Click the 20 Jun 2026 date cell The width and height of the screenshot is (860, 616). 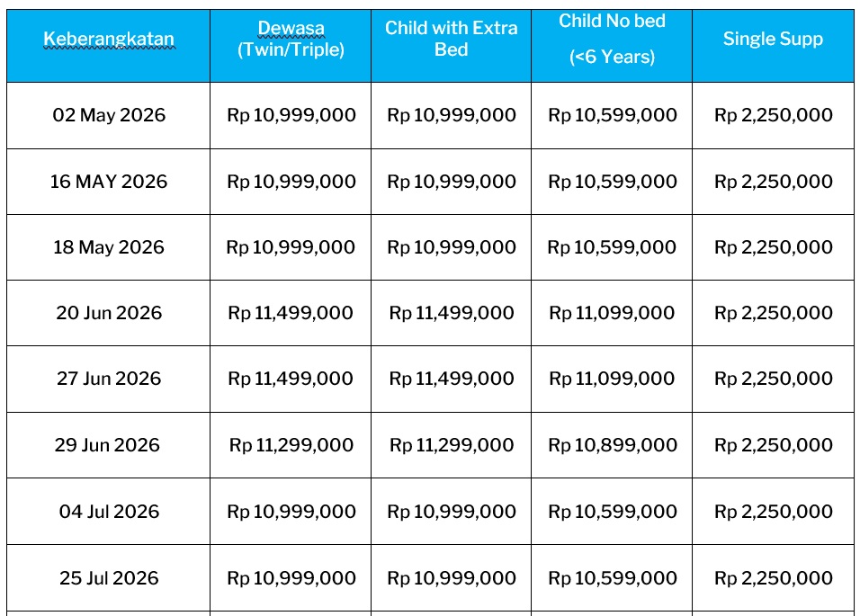point(109,313)
